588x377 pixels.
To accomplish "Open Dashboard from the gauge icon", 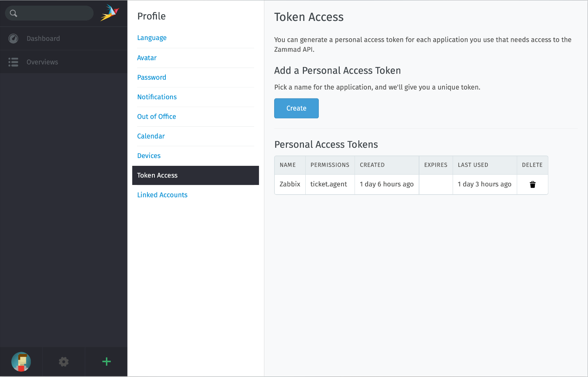I will (x=13, y=38).
